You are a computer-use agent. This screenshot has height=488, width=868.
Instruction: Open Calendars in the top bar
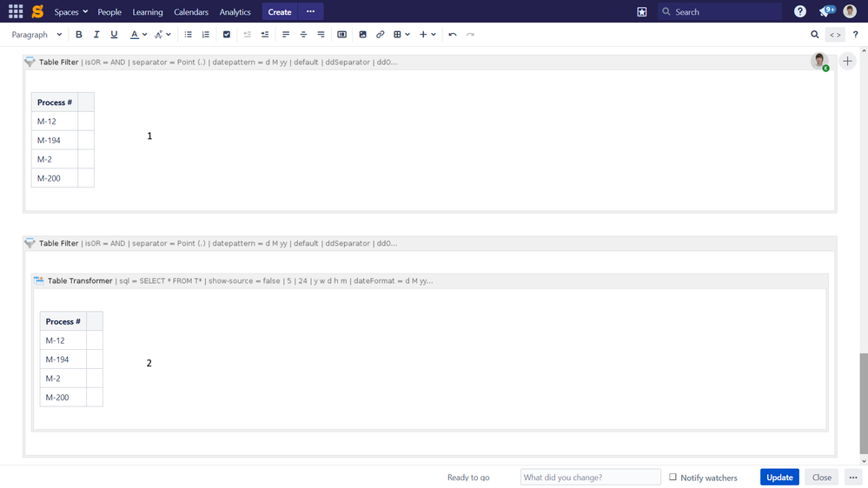pyautogui.click(x=191, y=11)
